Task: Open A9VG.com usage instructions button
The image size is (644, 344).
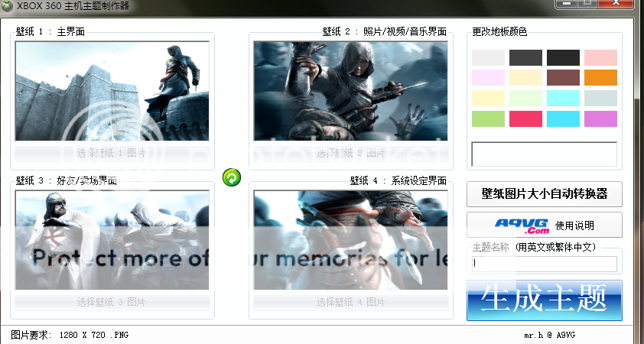Action: click(544, 225)
